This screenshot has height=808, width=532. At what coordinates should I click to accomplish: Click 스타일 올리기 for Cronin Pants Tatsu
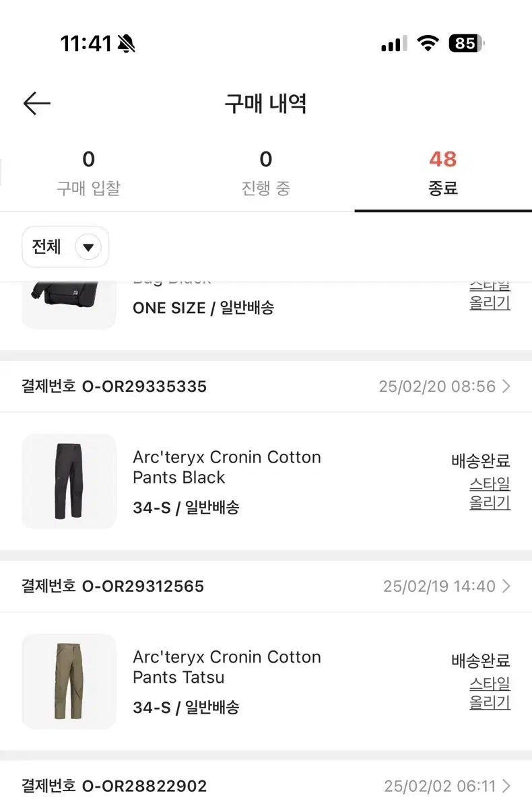[490, 693]
